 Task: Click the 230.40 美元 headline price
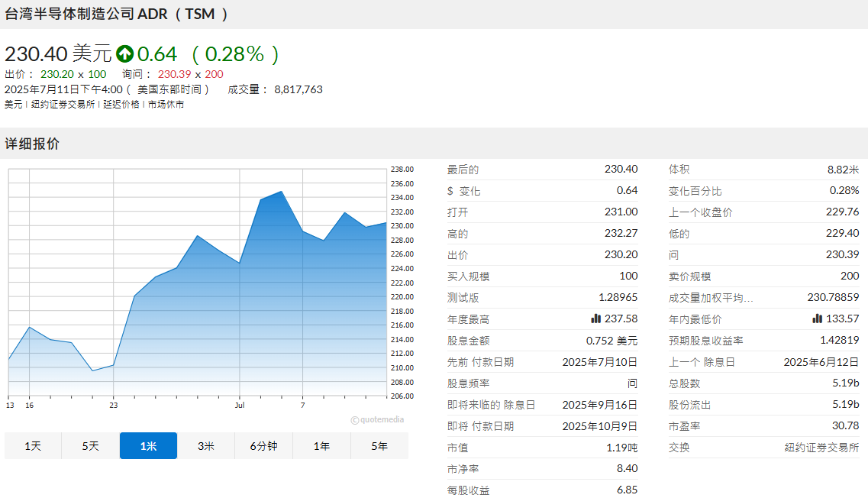pyautogui.click(x=58, y=53)
